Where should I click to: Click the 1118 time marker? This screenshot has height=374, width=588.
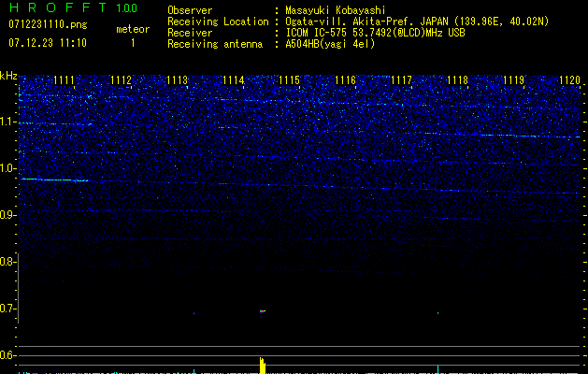point(457,80)
